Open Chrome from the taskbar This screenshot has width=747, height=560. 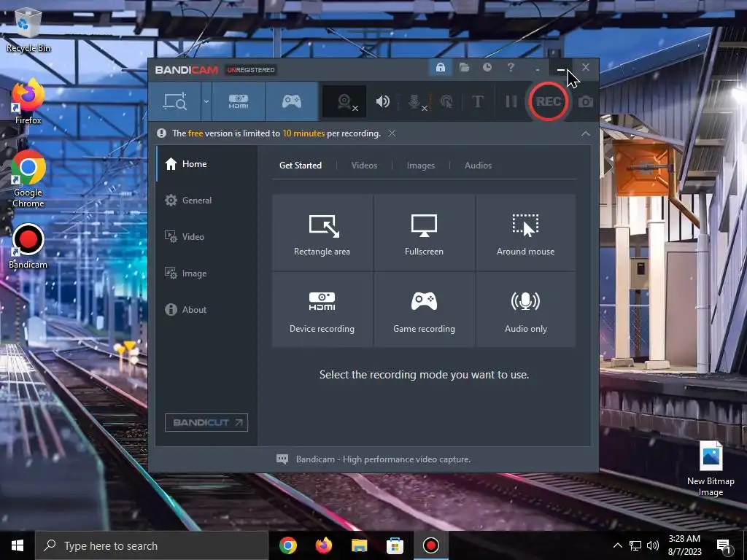287,545
